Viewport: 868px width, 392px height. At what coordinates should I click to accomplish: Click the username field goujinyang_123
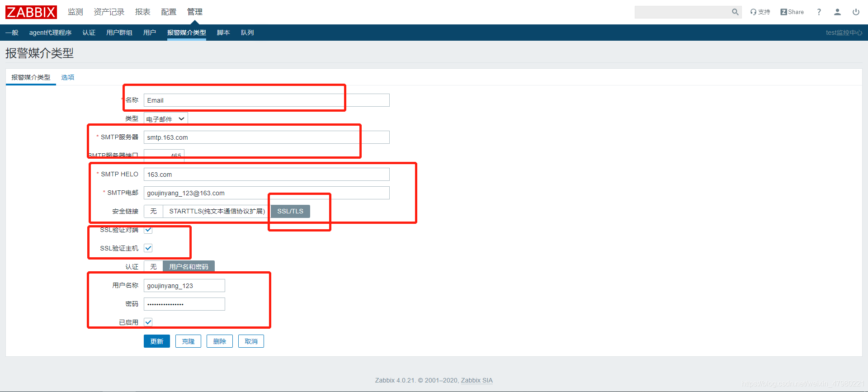coord(184,286)
